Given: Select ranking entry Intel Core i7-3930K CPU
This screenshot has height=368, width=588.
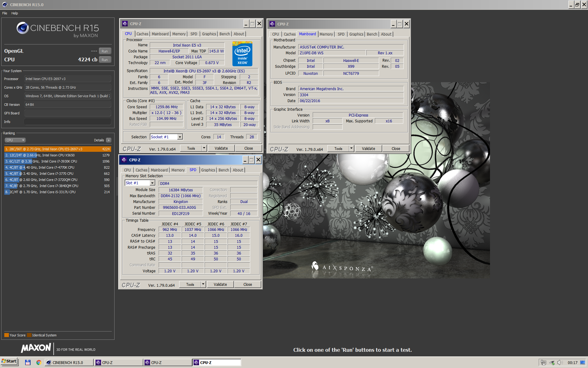Looking at the screenshot, I should tap(58, 161).
